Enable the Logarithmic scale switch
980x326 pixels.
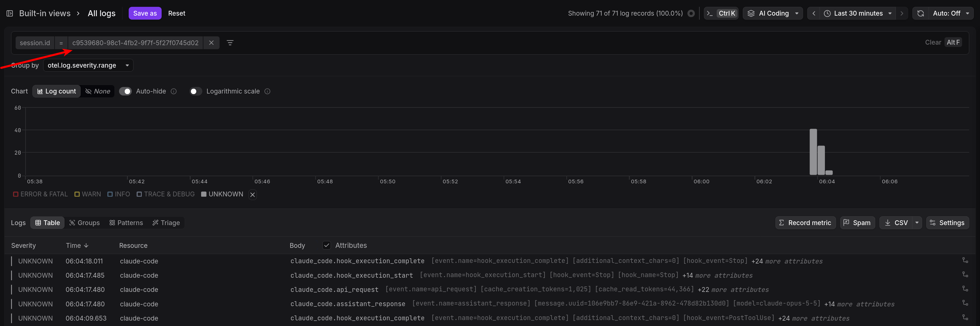tap(195, 92)
